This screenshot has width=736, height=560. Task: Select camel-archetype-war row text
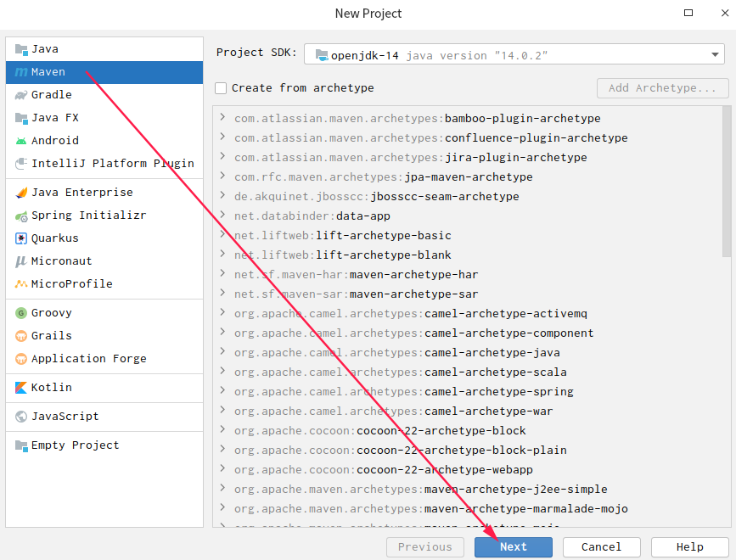click(394, 412)
